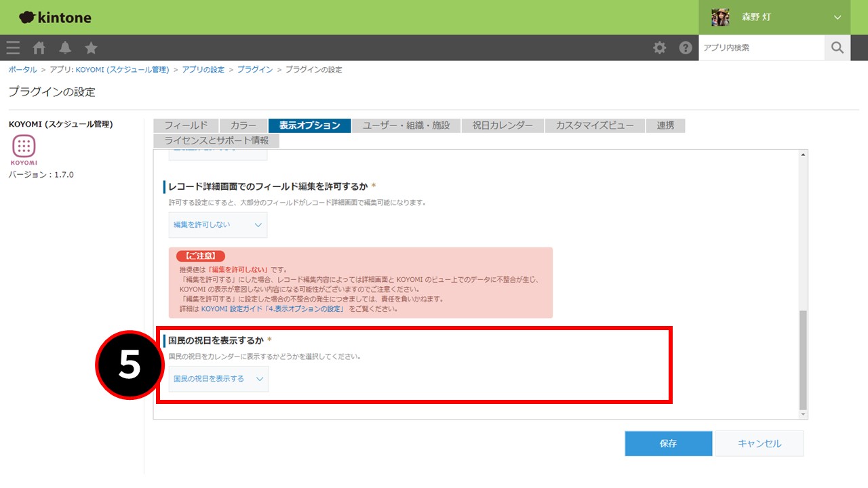868x488 pixels.
Task: Click the settings panel vertical scrollbar thumb
Action: 804,359
